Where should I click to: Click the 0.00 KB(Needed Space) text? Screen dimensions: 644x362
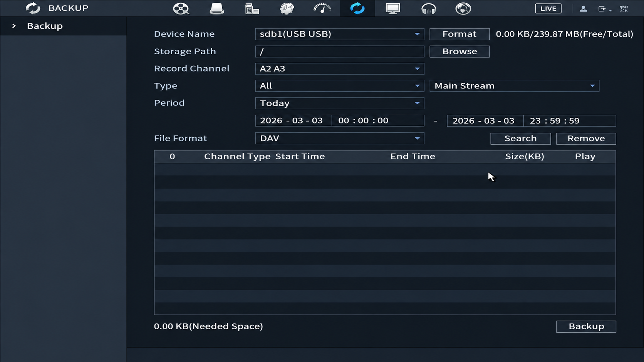click(x=208, y=326)
